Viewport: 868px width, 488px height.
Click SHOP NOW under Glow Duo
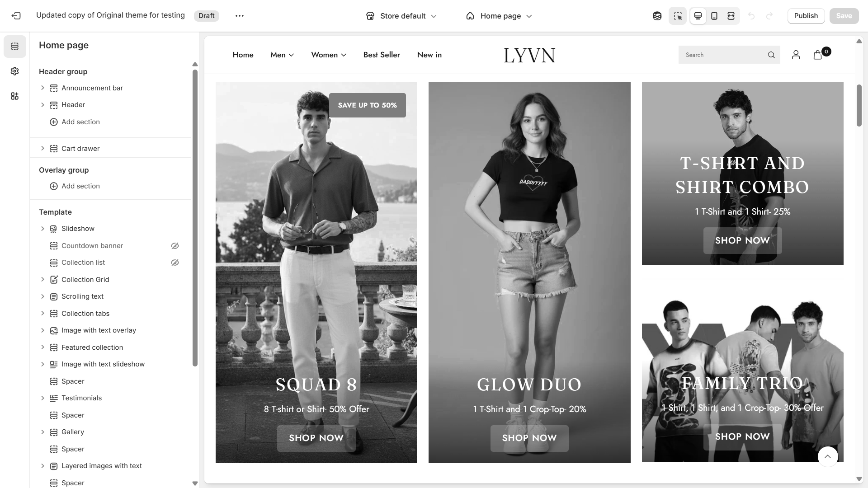click(x=529, y=438)
